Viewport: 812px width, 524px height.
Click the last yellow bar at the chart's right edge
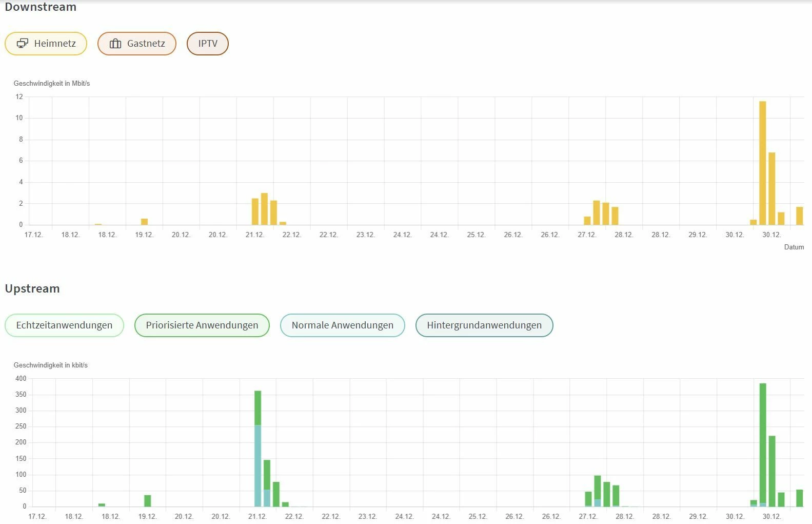click(x=800, y=216)
